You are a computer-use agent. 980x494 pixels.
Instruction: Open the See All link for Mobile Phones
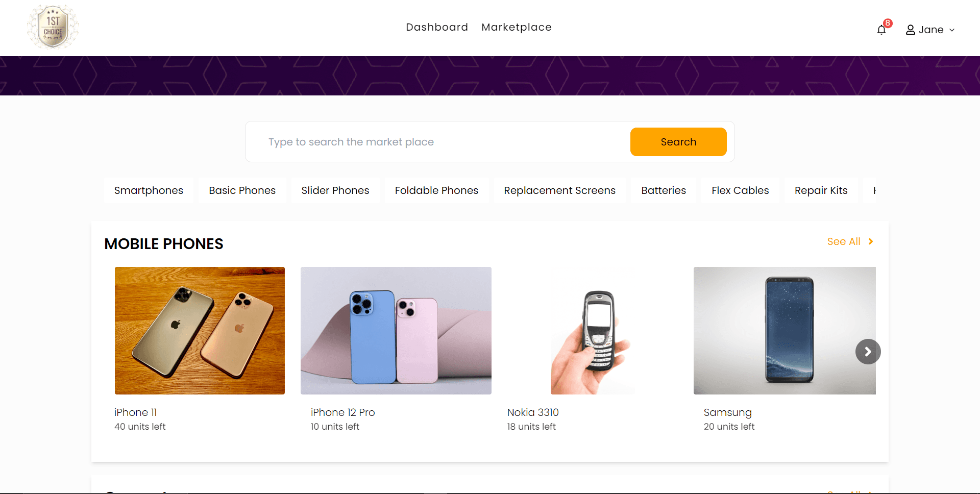[x=844, y=241]
